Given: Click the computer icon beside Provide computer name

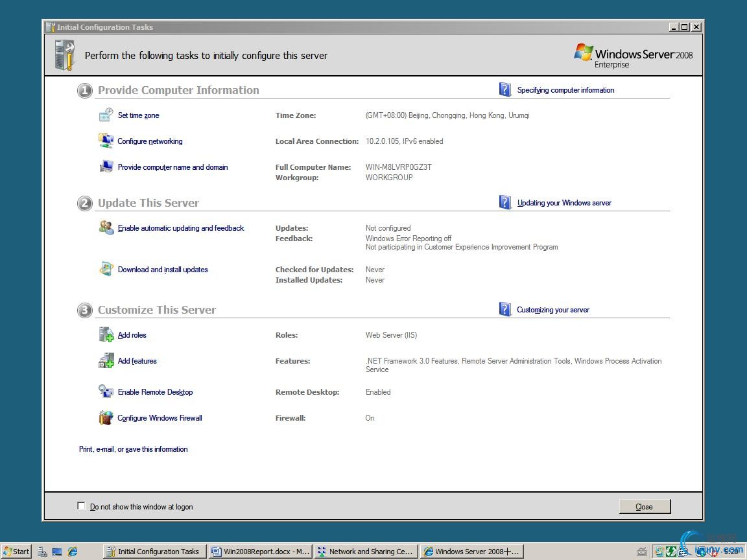Looking at the screenshot, I should (106, 167).
